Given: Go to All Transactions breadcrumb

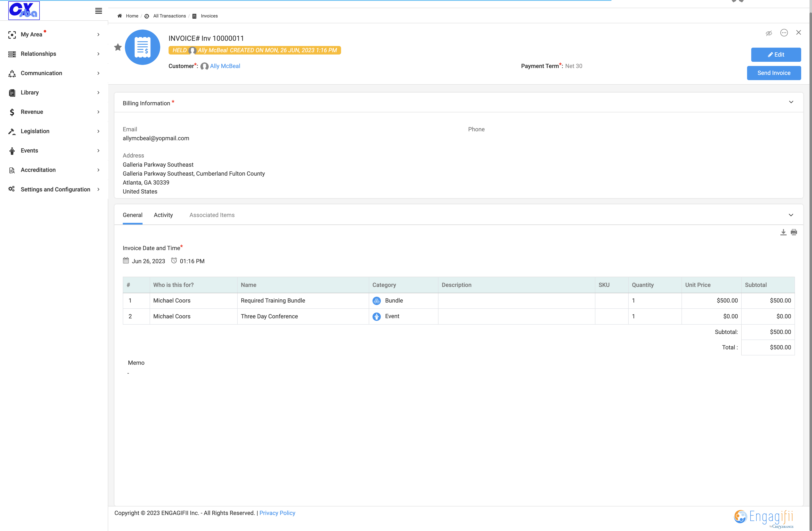Looking at the screenshot, I should [170, 16].
